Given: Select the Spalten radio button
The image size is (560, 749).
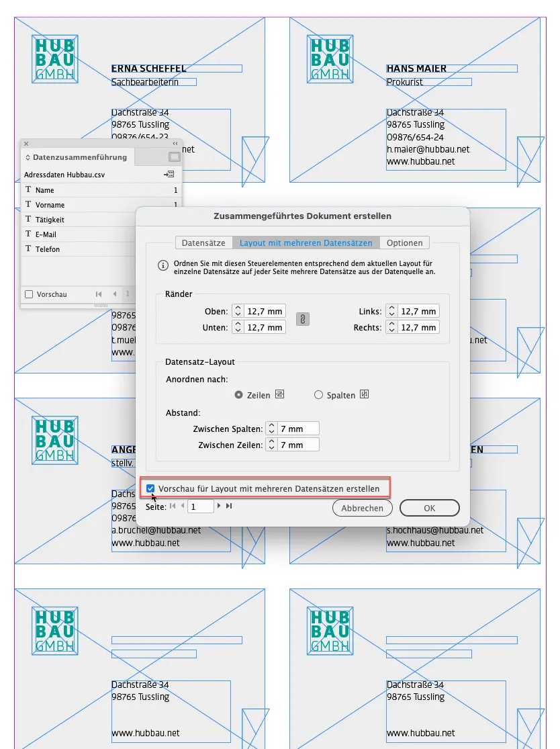Looking at the screenshot, I should (x=318, y=395).
